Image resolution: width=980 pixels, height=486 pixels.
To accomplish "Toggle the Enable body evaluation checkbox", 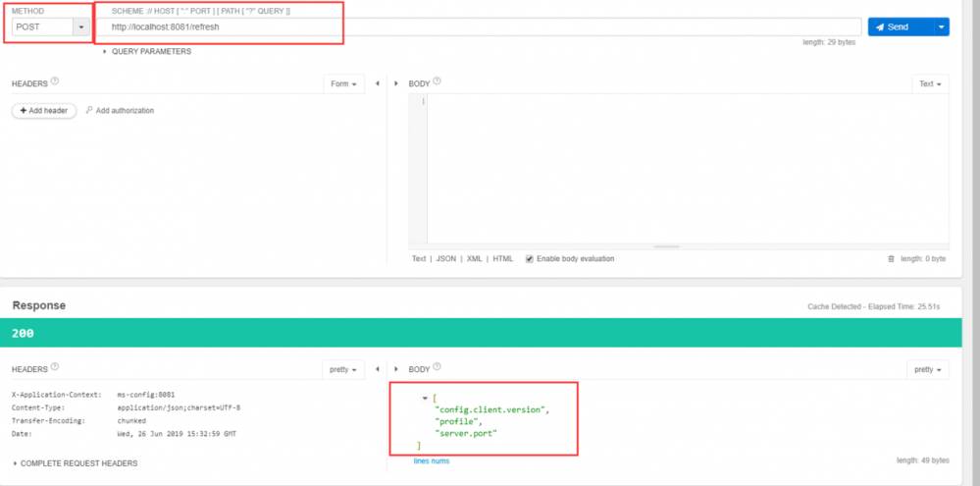I will pos(530,258).
